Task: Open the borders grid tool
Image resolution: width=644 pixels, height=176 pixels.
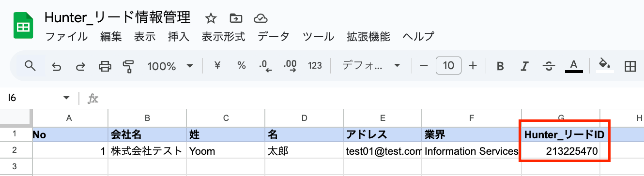Action: click(x=630, y=66)
